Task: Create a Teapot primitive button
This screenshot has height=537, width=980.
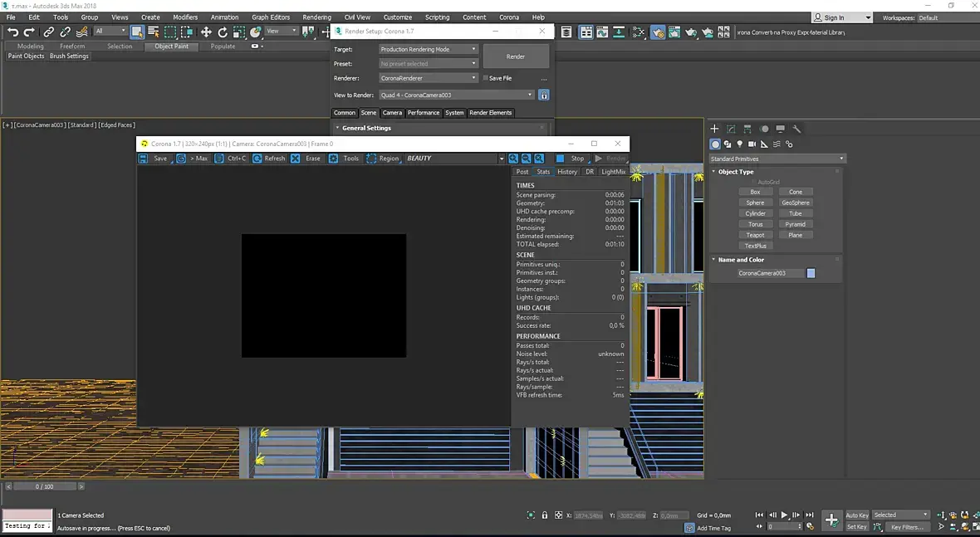Action: tap(755, 235)
